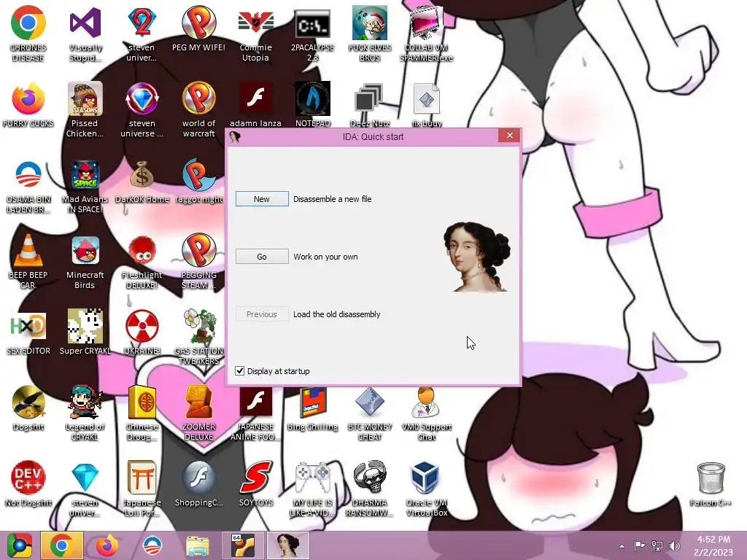
Task: Open the Start button on the taskbar
Action: pyautogui.click(x=19, y=545)
